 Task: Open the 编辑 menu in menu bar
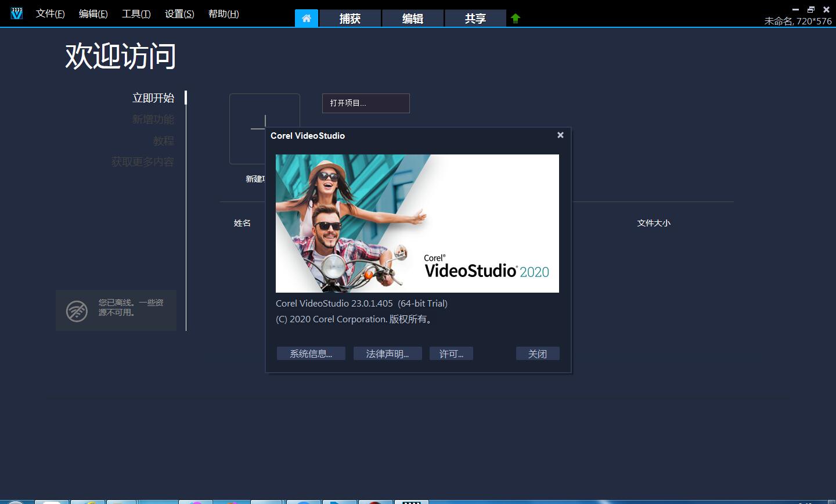coord(93,13)
